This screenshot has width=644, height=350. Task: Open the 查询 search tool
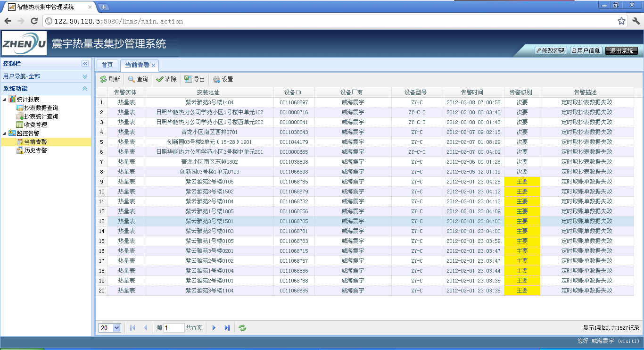(x=138, y=79)
